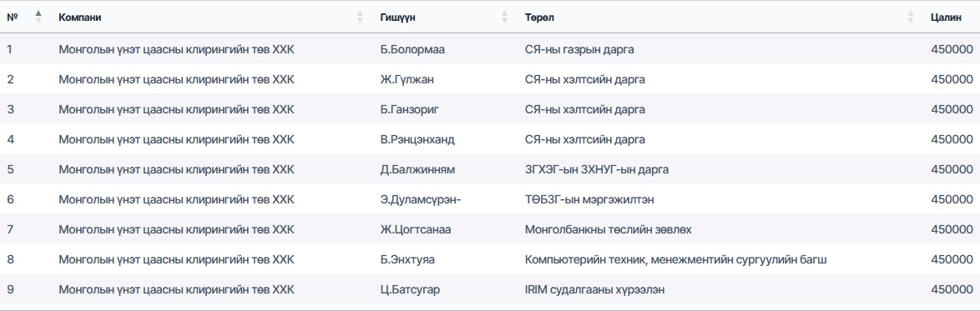Click sort arrows beside Компани header
The width and height of the screenshot is (980, 311).
[x=360, y=17]
